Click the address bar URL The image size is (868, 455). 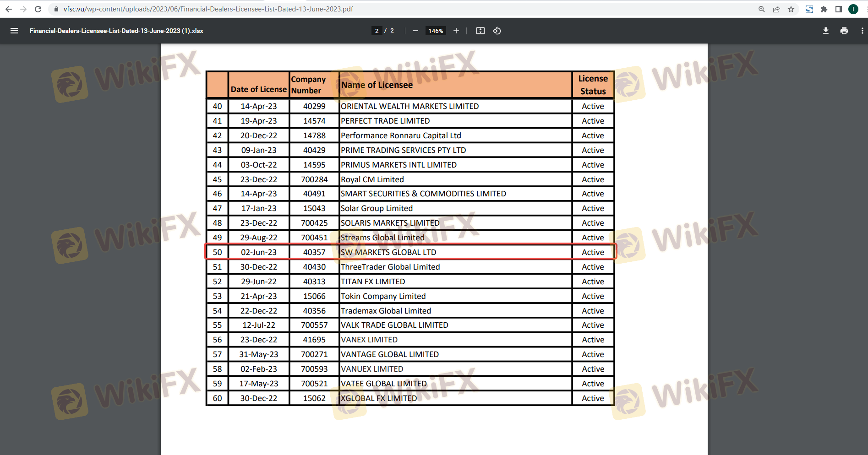208,9
